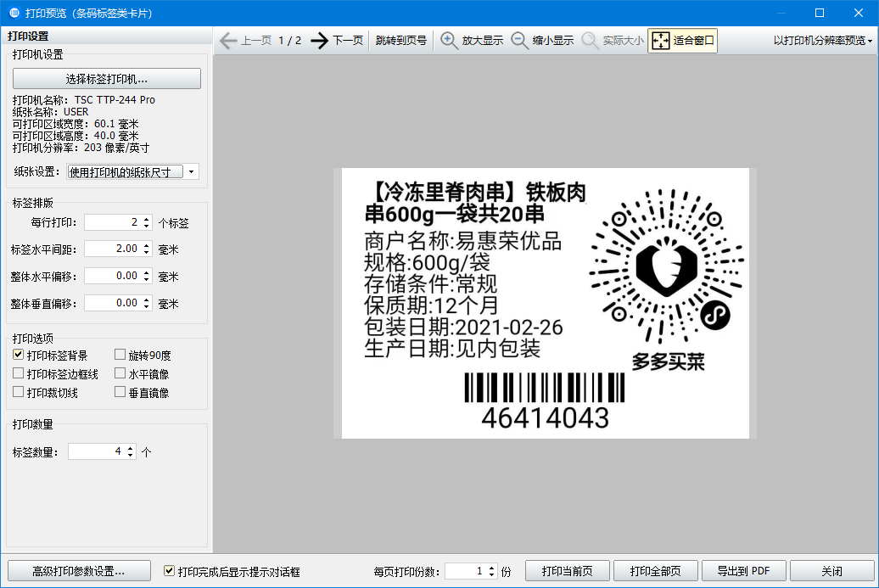Click 打印机分辨率: 203 像素/英寸 text

(x=81, y=148)
